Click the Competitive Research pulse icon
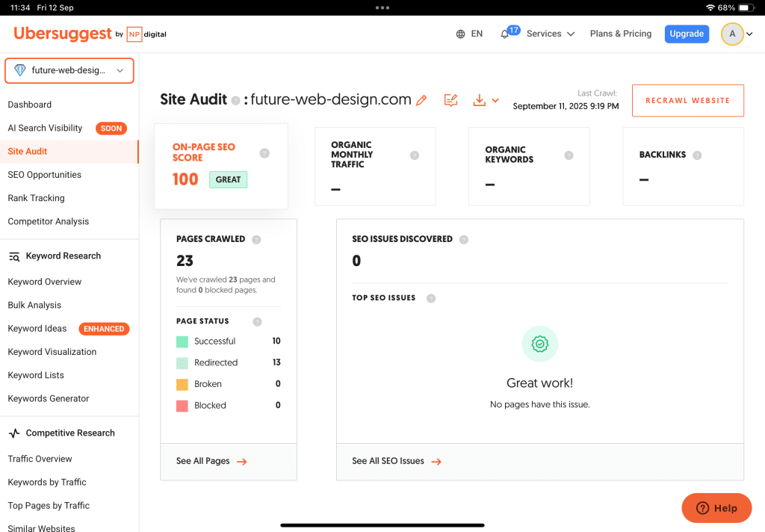Viewport: 765px width, 532px height. tap(14, 433)
